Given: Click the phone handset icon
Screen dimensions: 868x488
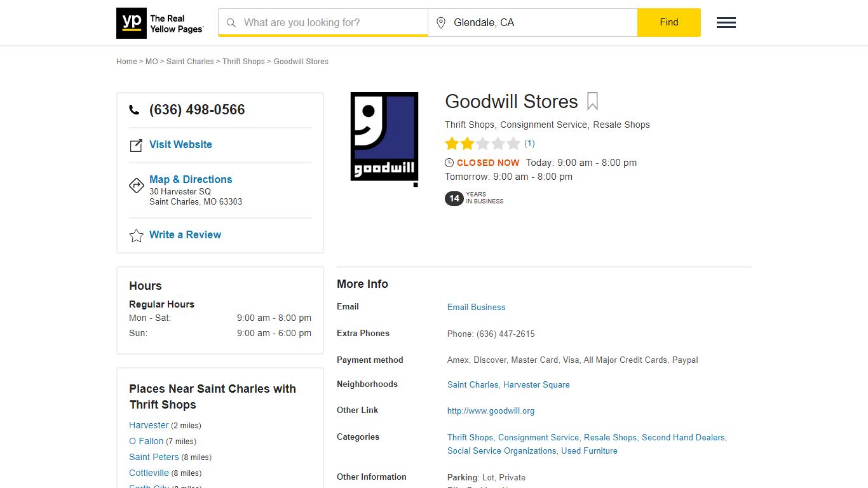Looking at the screenshot, I should click(134, 110).
